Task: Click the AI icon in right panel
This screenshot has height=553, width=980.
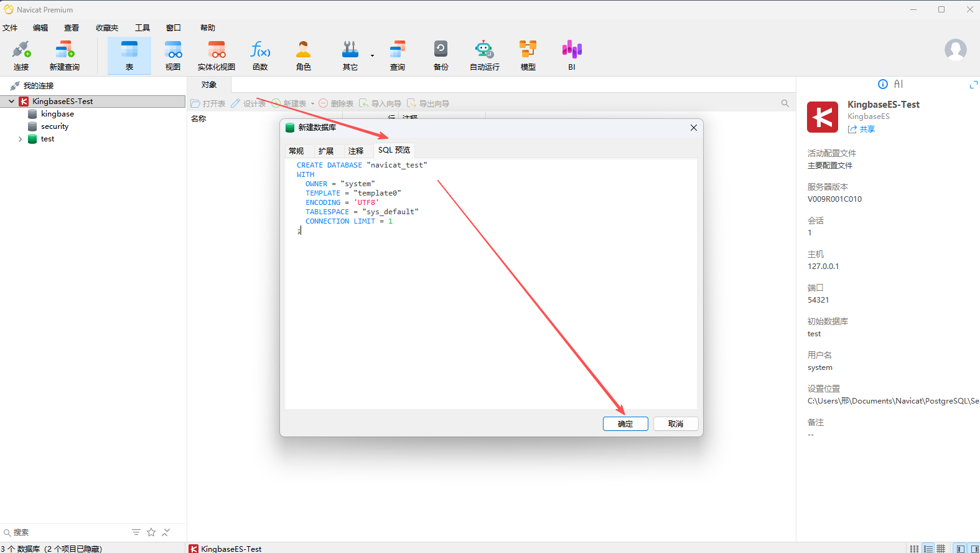Action: pyautogui.click(x=898, y=84)
